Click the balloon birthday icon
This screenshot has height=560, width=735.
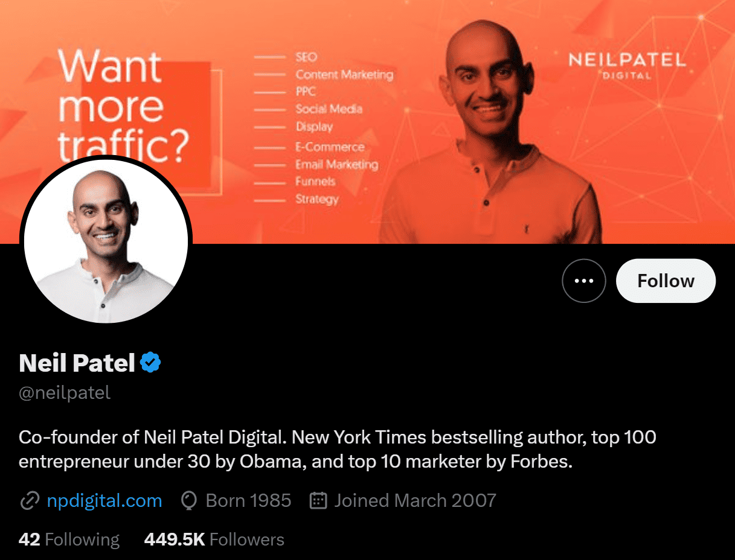click(x=190, y=501)
